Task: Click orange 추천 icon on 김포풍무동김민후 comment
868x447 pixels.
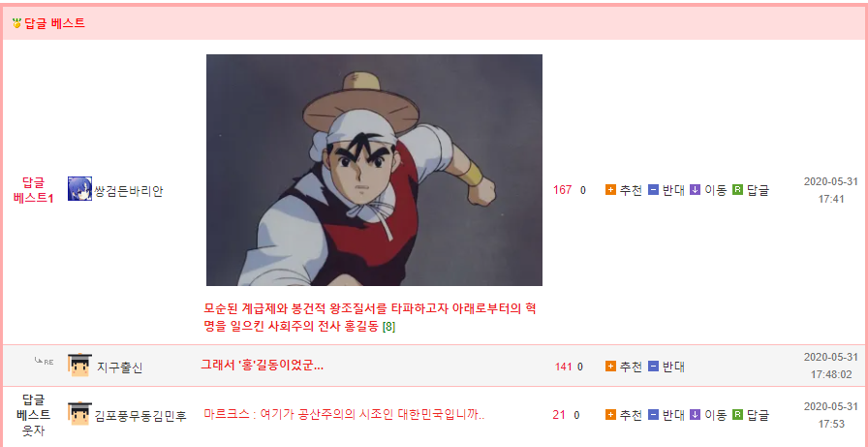Action: [x=610, y=415]
